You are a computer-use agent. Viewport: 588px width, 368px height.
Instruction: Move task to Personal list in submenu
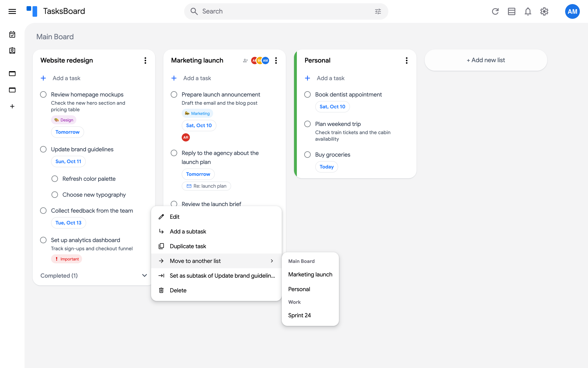[x=310, y=289]
